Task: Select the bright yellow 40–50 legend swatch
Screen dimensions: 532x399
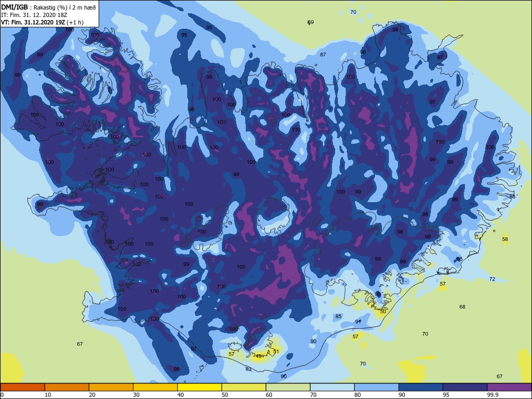Action: 199,387
